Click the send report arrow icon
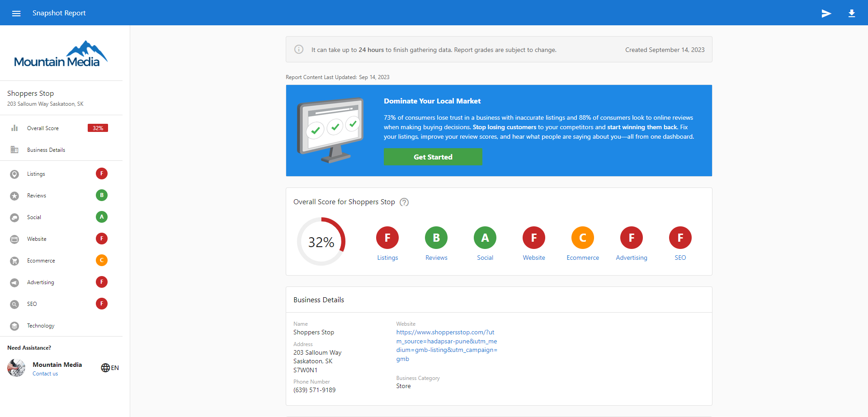Screen dimensions: 868x417 click(x=826, y=13)
